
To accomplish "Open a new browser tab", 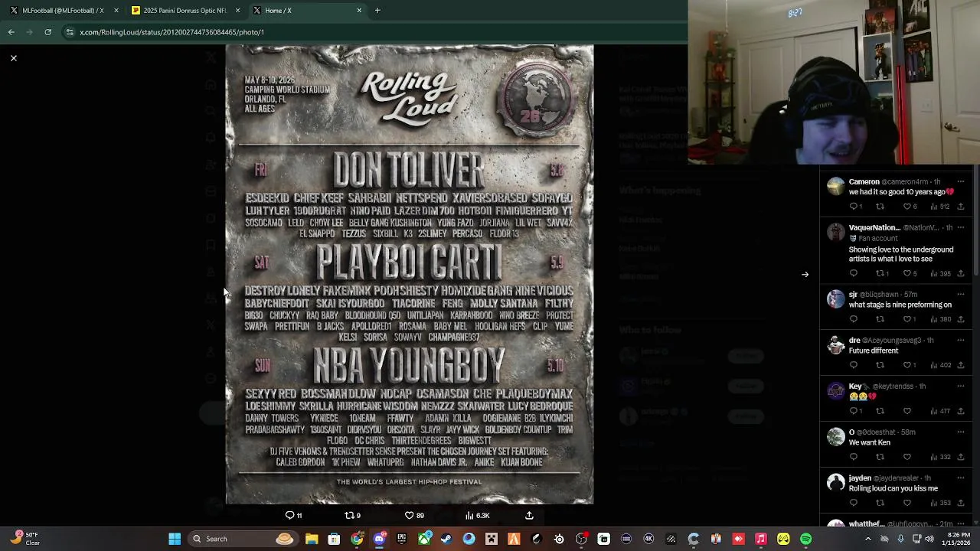I will tap(377, 11).
